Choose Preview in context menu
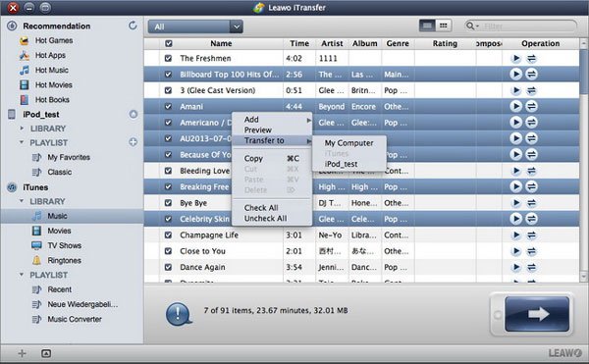The height and width of the screenshot is (364, 589). click(272, 130)
